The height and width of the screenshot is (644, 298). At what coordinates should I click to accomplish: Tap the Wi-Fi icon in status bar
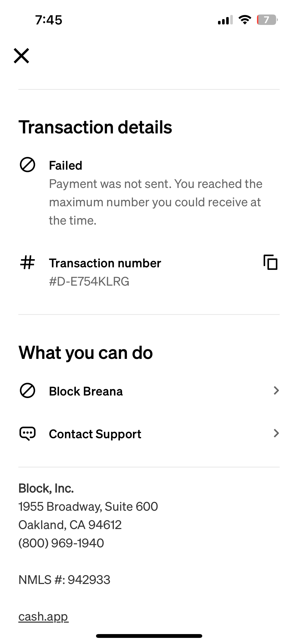point(245,20)
